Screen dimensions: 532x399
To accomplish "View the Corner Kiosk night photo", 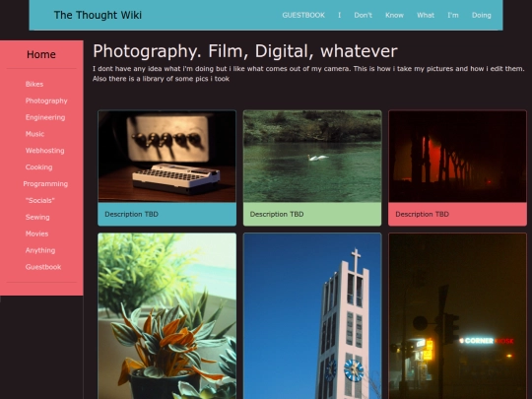I will (x=457, y=316).
